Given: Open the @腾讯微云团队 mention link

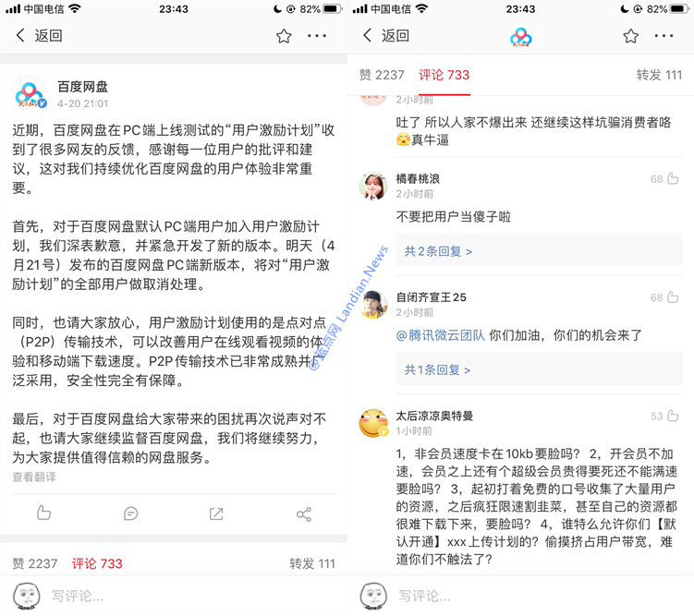Looking at the screenshot, I should [441, 335].
